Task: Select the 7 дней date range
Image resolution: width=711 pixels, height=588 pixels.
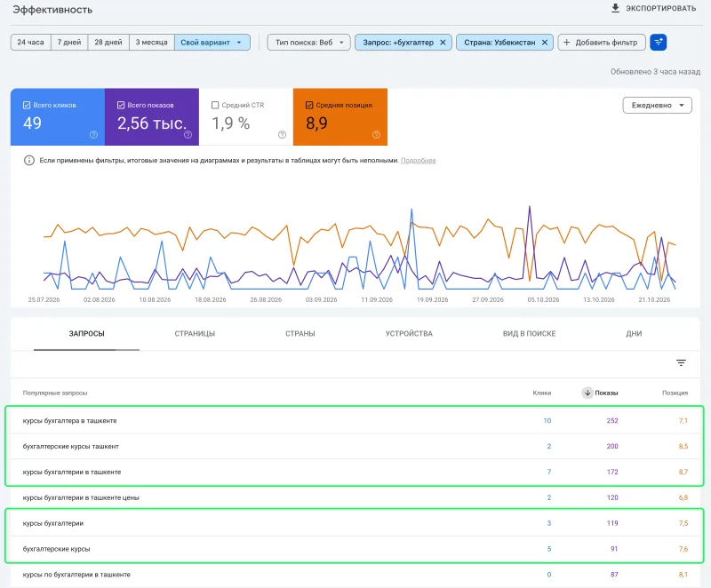Action: click(69, 42)
